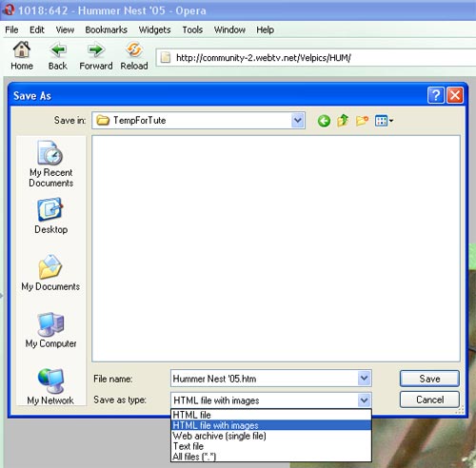Close the Save As dialog
Image resolution: width=476 pixels, height=468 pixels.
455,95
